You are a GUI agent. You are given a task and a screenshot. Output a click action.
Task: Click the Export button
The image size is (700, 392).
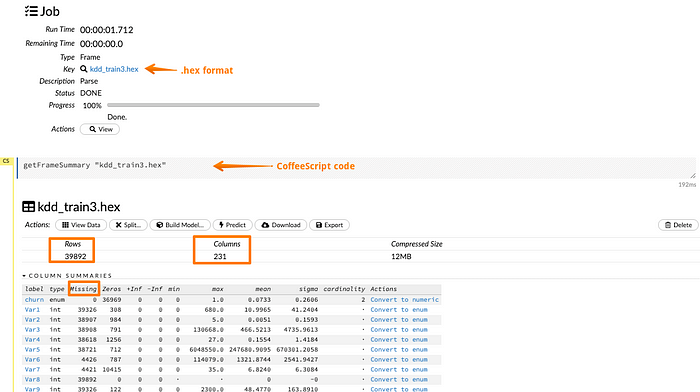coord(329,225)
